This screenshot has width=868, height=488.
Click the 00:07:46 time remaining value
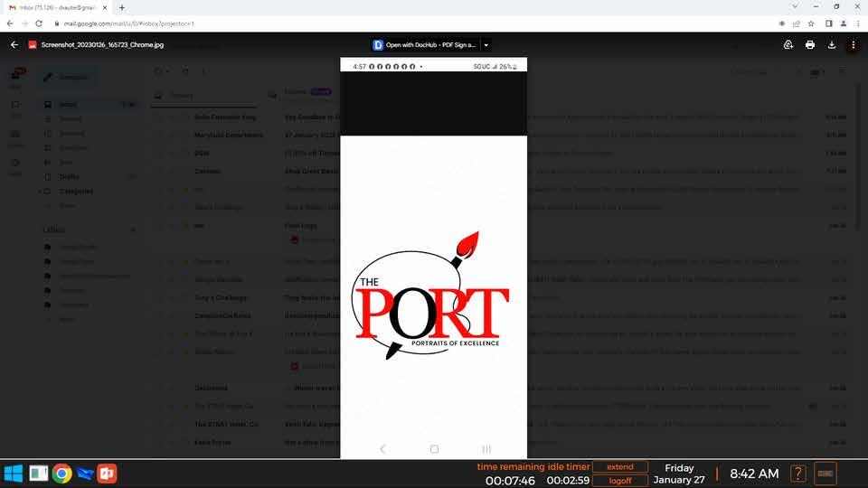coord(510,481)
